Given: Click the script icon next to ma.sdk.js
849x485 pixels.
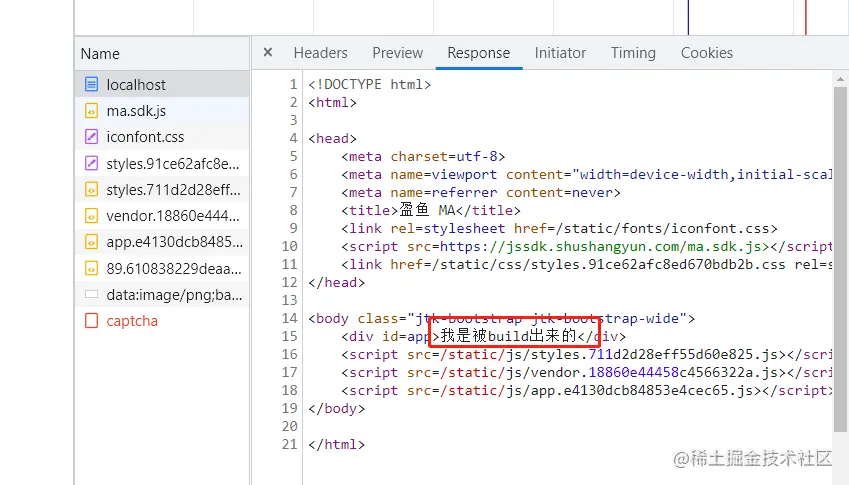Looking at the screenshot, I should click(x=92, y=111).
